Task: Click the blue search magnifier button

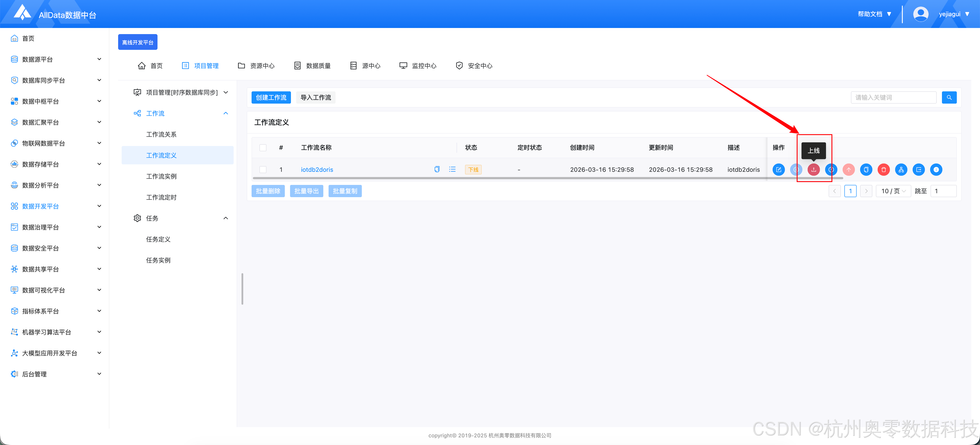Action: [x=949, y=98]
